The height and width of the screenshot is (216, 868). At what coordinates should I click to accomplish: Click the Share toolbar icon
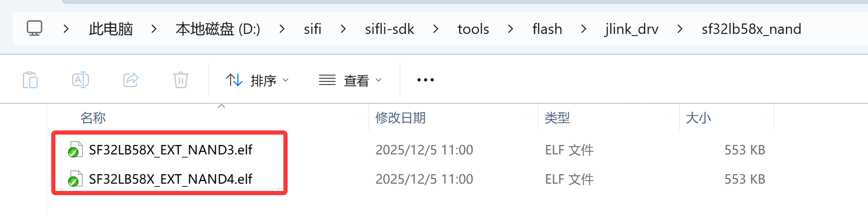(x=131, y=80)
